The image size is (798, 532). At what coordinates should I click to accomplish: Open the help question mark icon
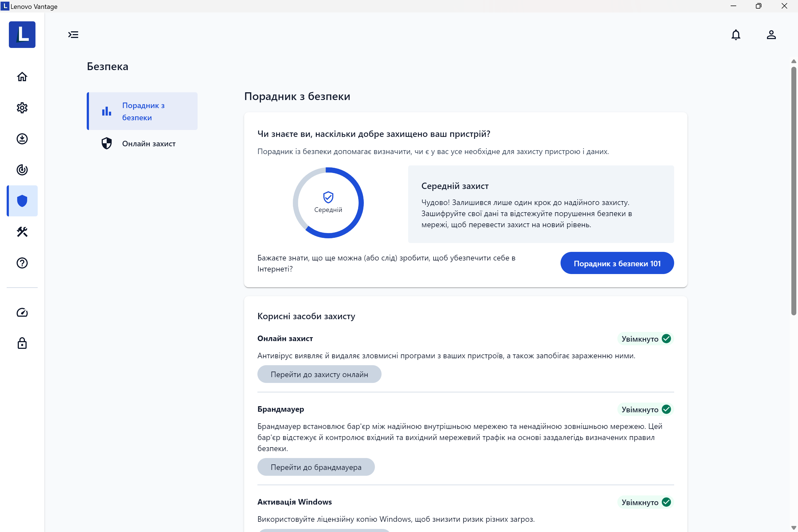[22, 263]
